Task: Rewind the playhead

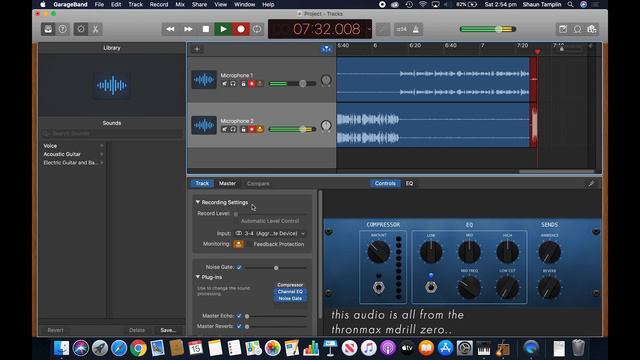Action: pos(170,29)
